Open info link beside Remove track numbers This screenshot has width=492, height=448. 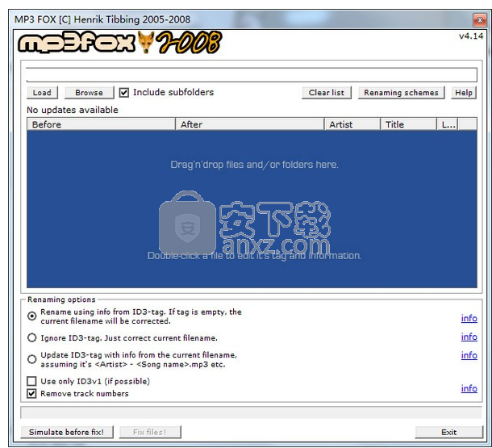click(x=469, y=388)
